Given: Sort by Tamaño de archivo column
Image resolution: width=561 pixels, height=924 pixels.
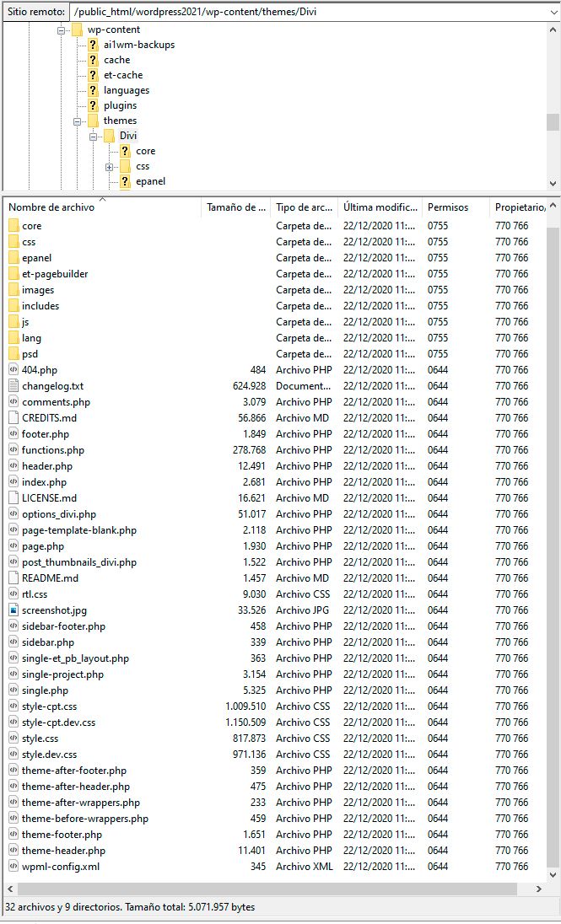Looking at the screenshot, I should coord(236,207).
